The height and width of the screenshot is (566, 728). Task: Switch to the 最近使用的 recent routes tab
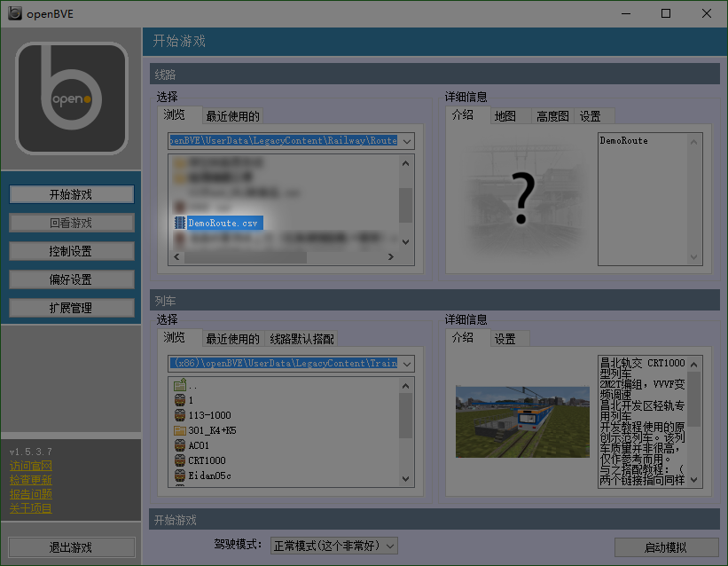tap(232, 115)
